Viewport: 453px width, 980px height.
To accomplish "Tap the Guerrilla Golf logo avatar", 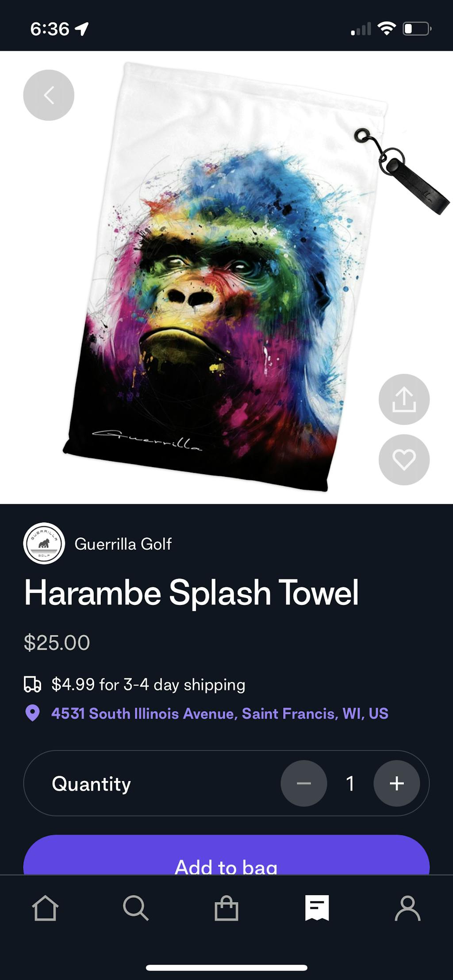I will (44, 544).
